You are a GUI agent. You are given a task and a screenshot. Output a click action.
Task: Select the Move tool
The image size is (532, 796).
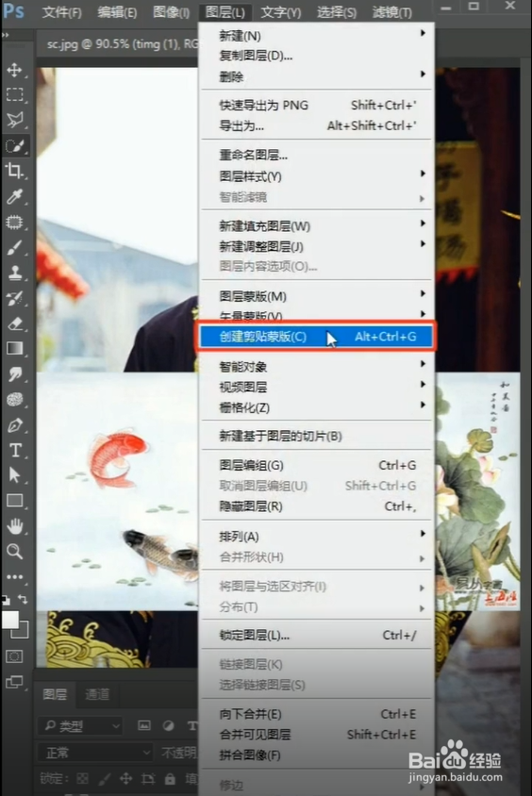14,70
